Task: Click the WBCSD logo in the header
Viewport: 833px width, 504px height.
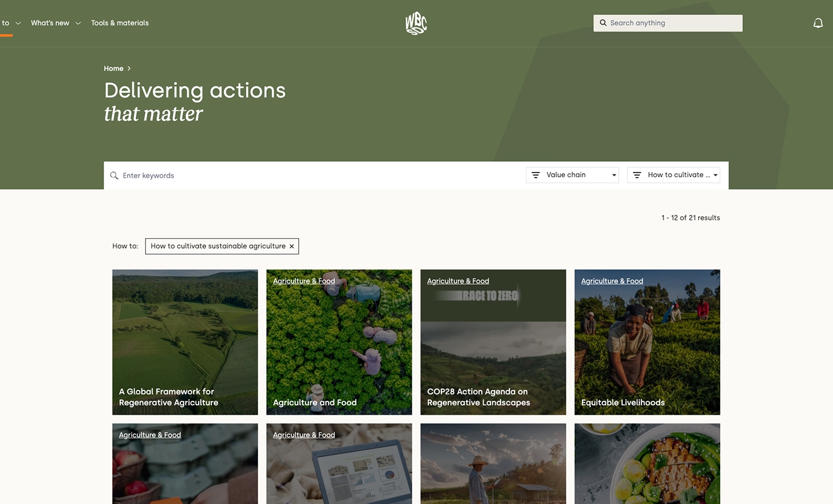Action: pyautogui.click(x=416, y=23)
